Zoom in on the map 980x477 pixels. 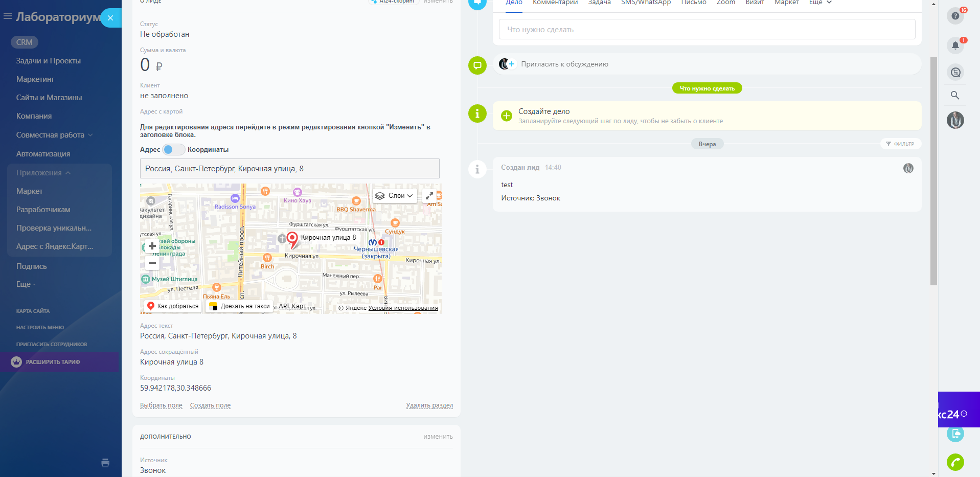[152, 246]
